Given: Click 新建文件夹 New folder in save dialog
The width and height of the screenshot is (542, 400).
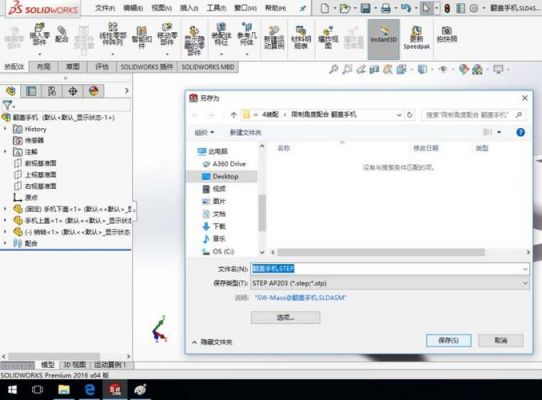Looking at the screenshot, I should tap(245, 132).
